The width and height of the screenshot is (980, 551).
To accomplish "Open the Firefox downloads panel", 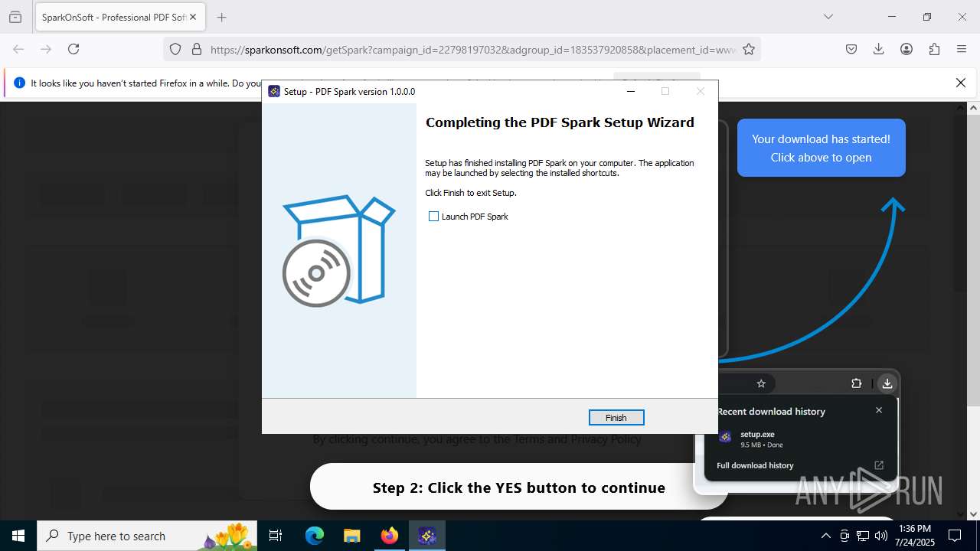I will tap(879, 49).
